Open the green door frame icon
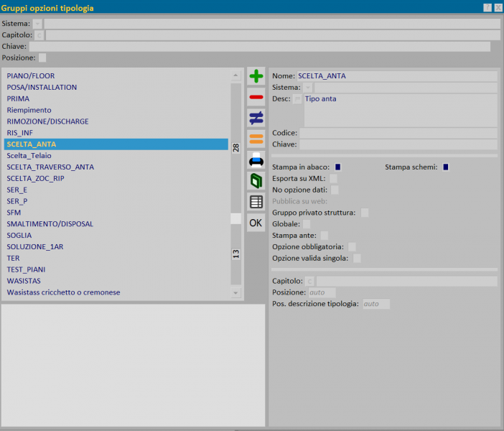The height and width of the screenshot is (431, 504). 256,181
